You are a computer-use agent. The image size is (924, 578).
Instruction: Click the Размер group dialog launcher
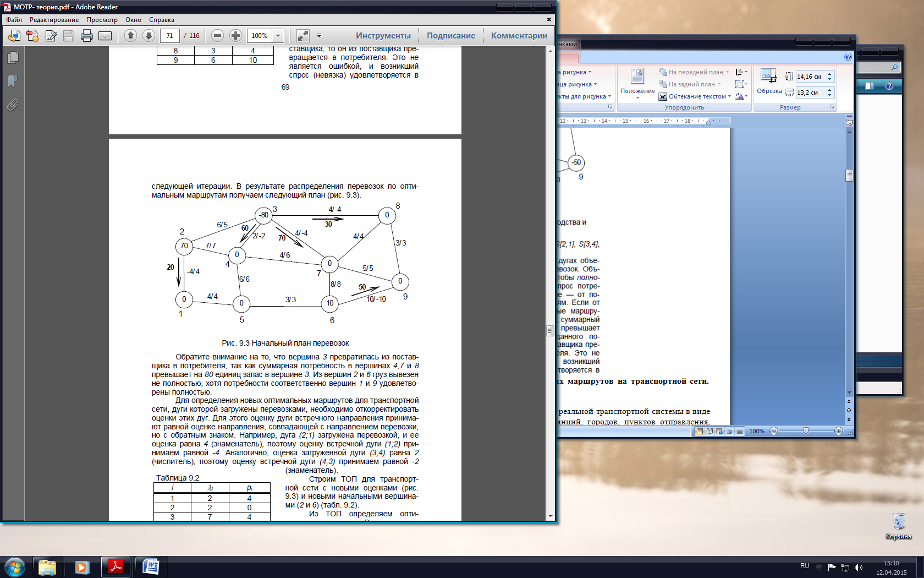[x=832, y=107]
